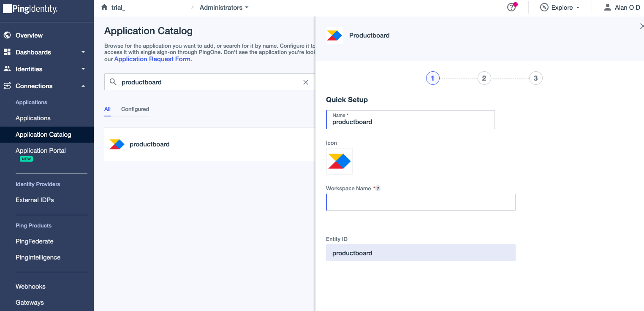
Task: Click the Entity ID field
Action: (x=421, y=253)
